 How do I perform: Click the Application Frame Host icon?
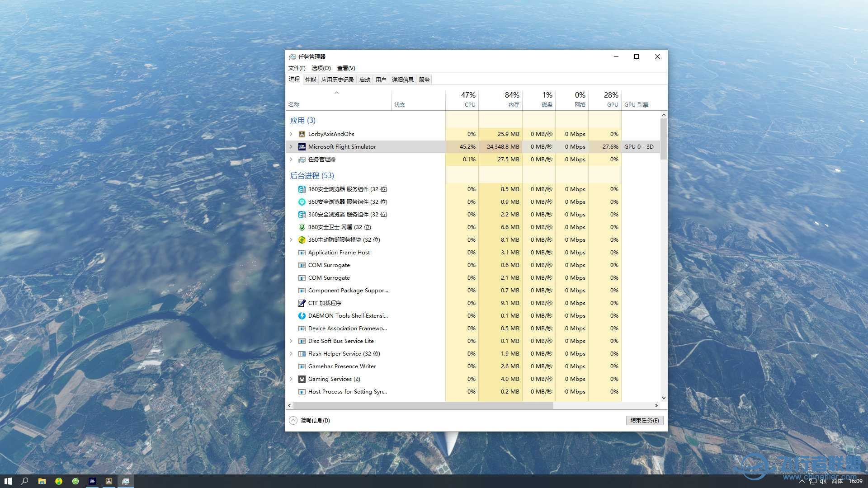[x=302, y=253]
